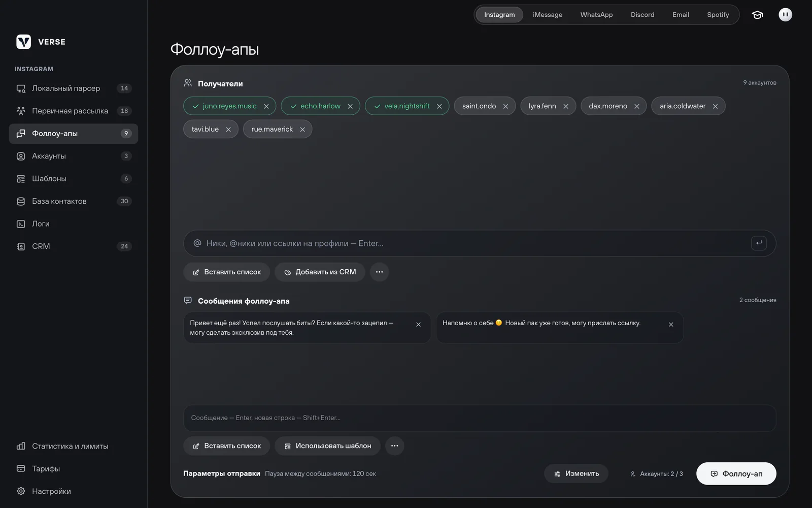The height and width of the screenshot is (508, 812).
Task: Delete the 'Напомню о себе' message
Action: [671, 325]
